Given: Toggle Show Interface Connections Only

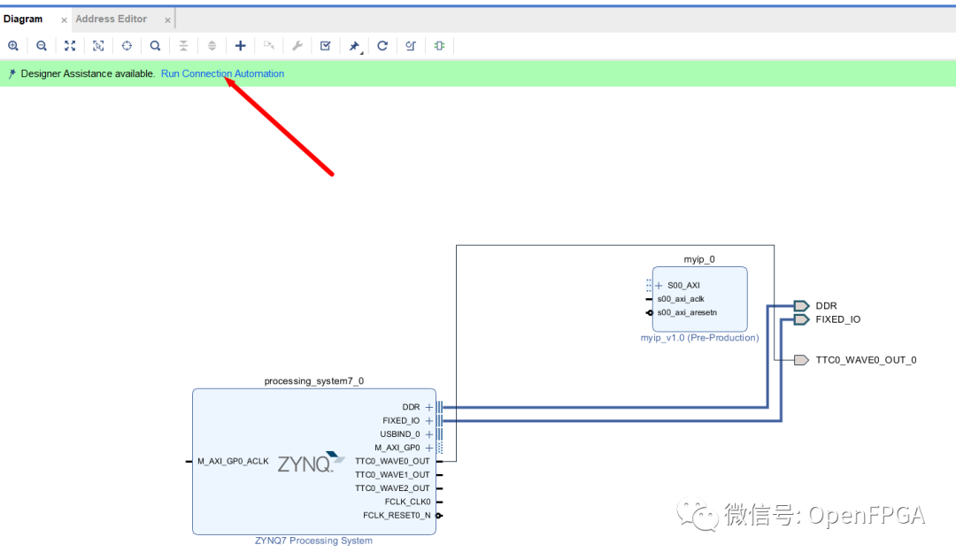Looking at the screenshot, I should tap(438, 45).
